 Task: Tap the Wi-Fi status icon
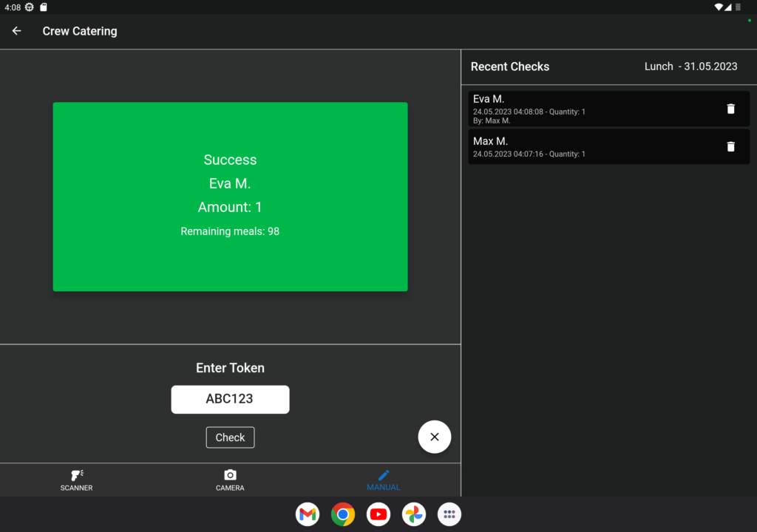719,7
